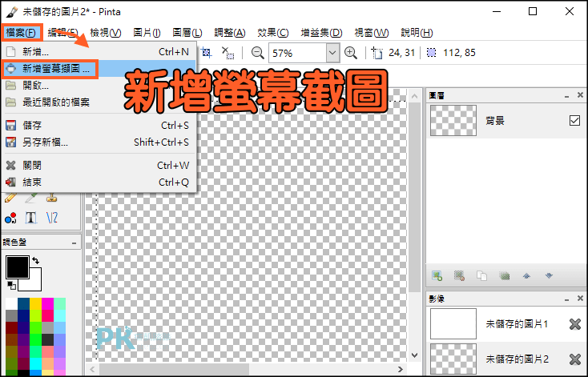This screenshot has height=377, width=588.
Task: Close the 影像 panel
Action: point(580,299)
